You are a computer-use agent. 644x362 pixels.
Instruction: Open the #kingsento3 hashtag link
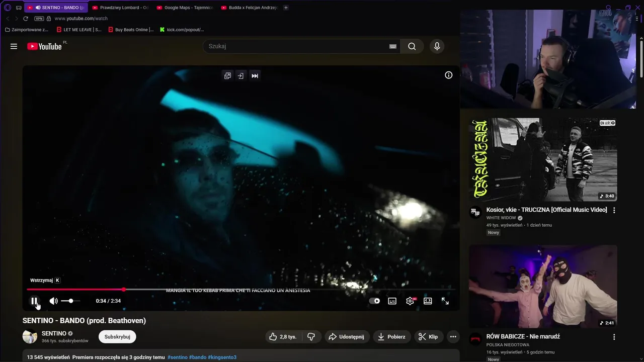(222, 357)
